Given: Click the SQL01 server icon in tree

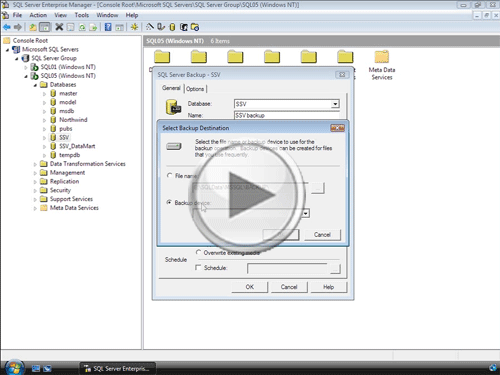Looking at the screenshot, I should tap(34, 67).
